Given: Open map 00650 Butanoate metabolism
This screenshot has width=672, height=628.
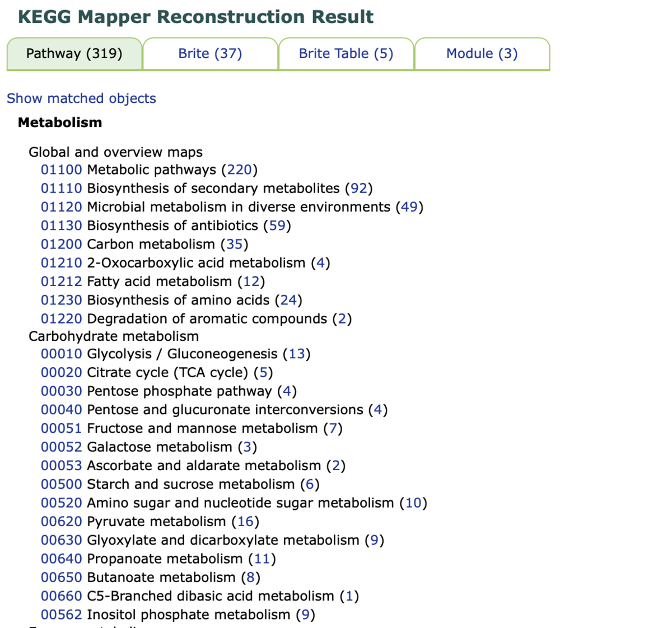Looking at the screenshot, I should (62, 577).
